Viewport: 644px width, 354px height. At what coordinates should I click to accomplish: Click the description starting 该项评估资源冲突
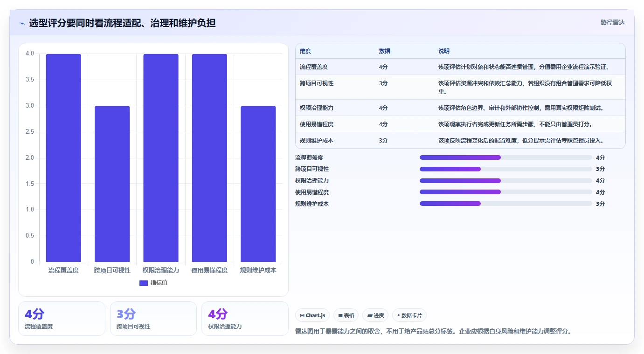click(526, 88)
